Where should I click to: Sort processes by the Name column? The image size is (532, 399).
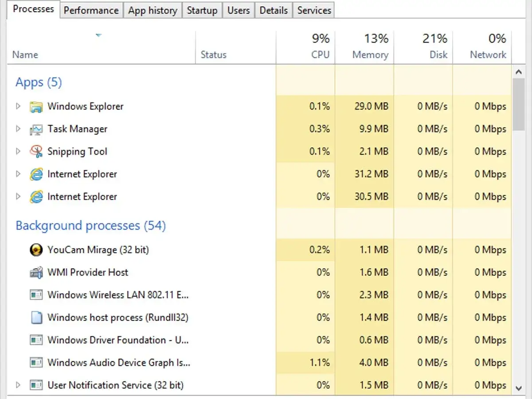[x=102, y=47]
